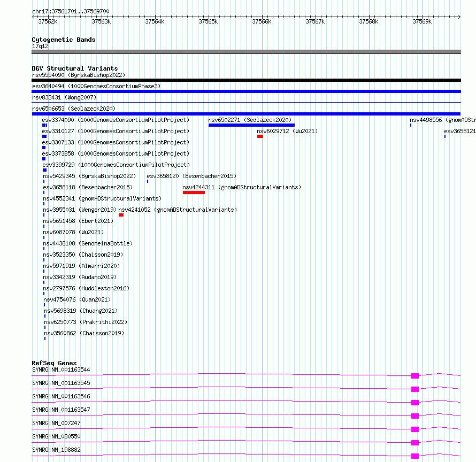Select the esv3310127 variant label
This screenshot has height=462, width=476.
[116, 131]
